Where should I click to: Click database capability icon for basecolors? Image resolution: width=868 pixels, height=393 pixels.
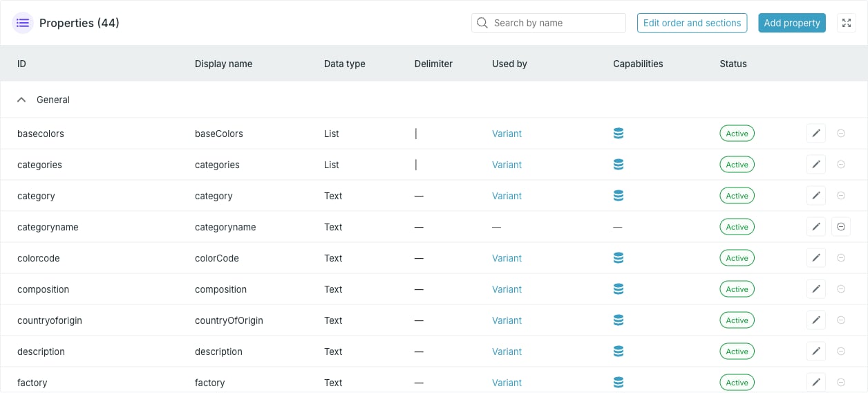pos(619,134)
